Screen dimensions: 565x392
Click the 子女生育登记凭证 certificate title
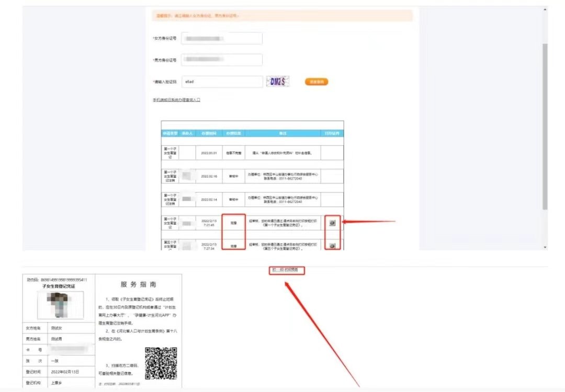pyautogui.click(x=59, y=286)
